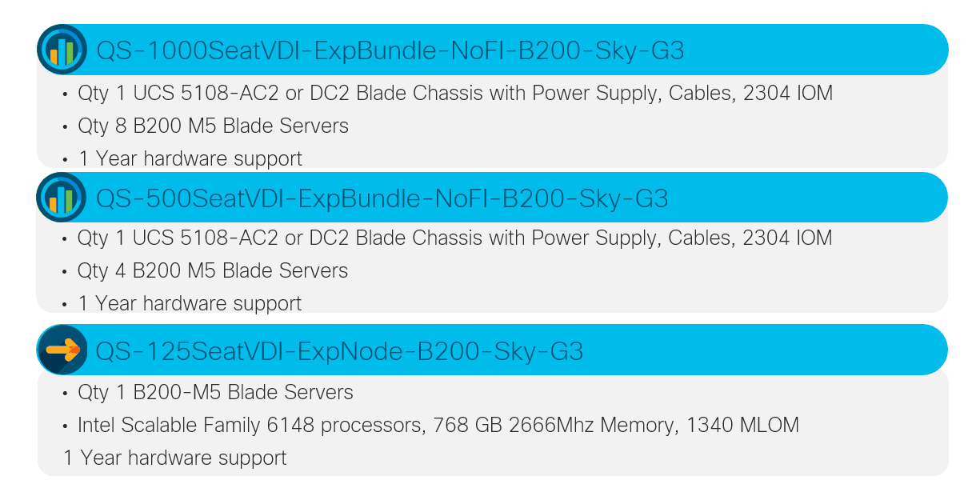
Task: Select the QS-125SeatVDI-ExpNode-B200-Sky-G3 heading
Action: (x=339, y=350)
